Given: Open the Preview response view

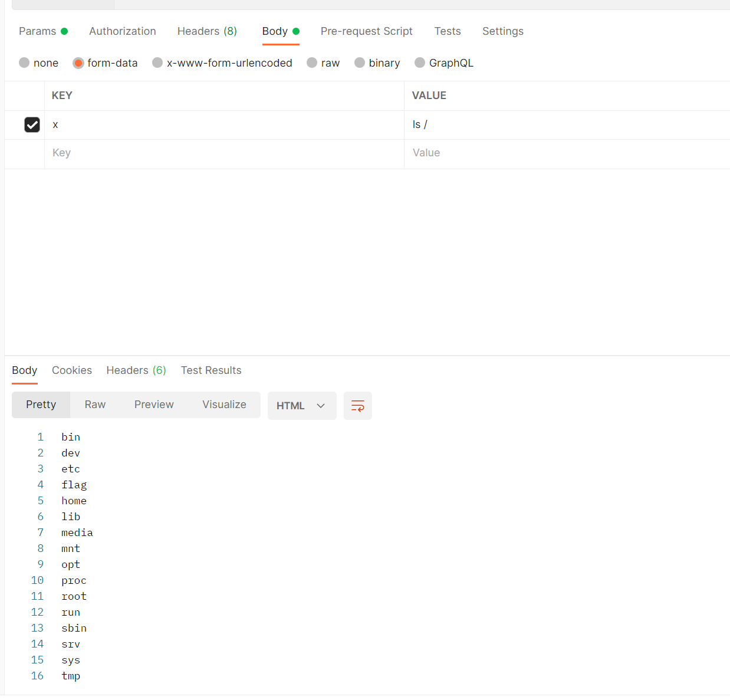Looking at the screenshot, I should coord(153,405).
